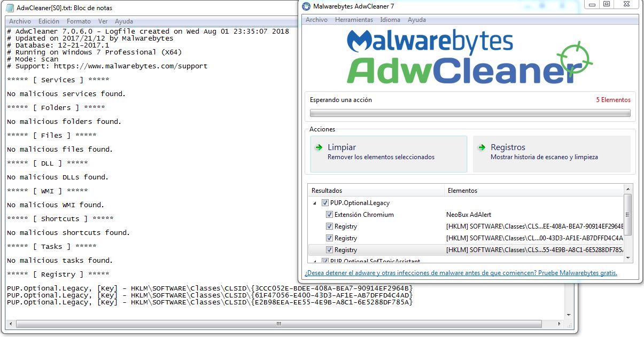Collapse the PUP.Optional.Legacy tree node
This screenshot has width=644, height=337.
[x=315, y=203]
